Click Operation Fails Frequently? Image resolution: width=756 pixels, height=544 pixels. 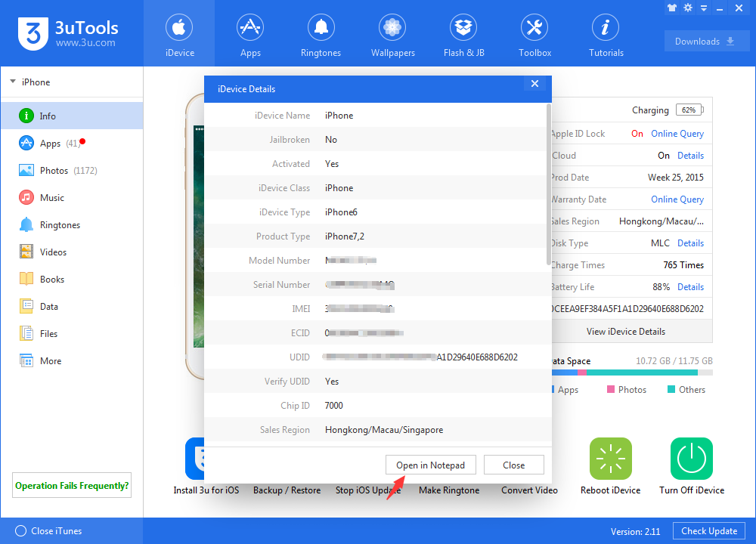tap(72, 485)
